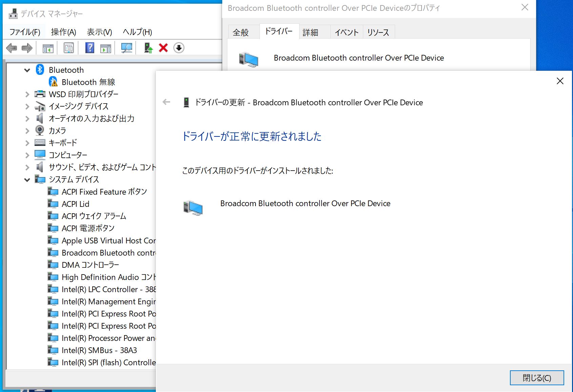Select the ドライバー tab in properties

279,31
